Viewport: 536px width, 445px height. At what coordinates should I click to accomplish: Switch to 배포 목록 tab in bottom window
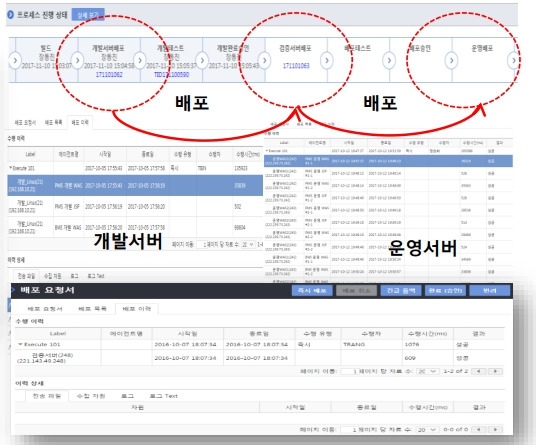click(92, 309)
